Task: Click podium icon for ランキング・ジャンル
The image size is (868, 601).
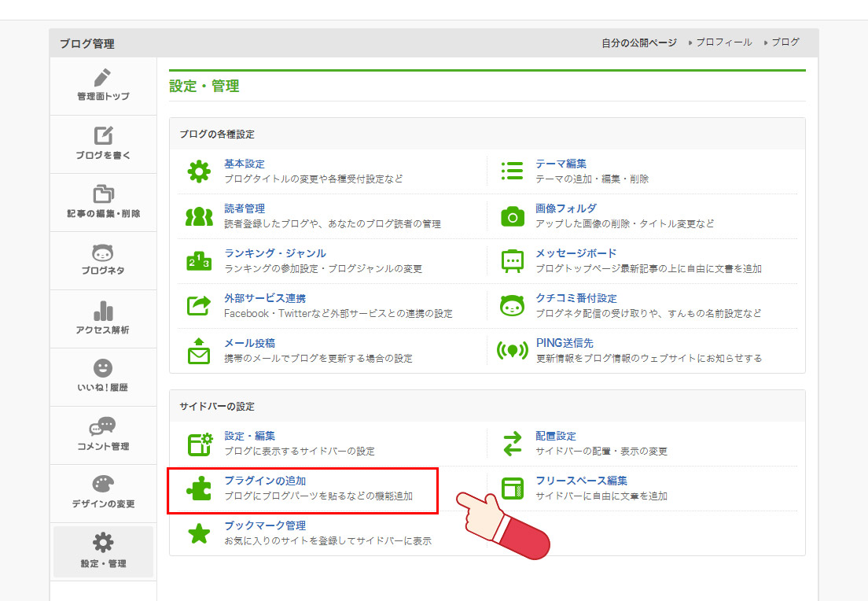Action: pyautogui.click(x=199, y=261)
